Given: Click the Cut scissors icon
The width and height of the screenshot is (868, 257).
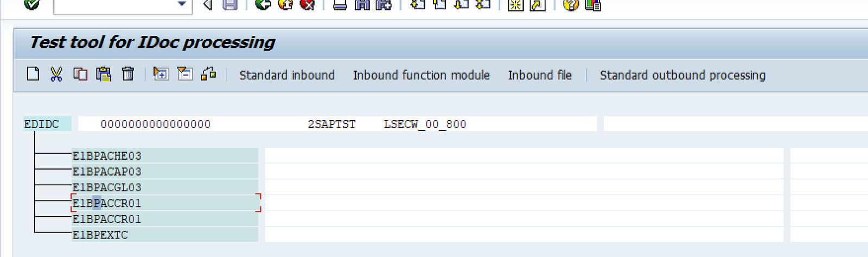Looking at the screenshot, I should coord(56,74).
